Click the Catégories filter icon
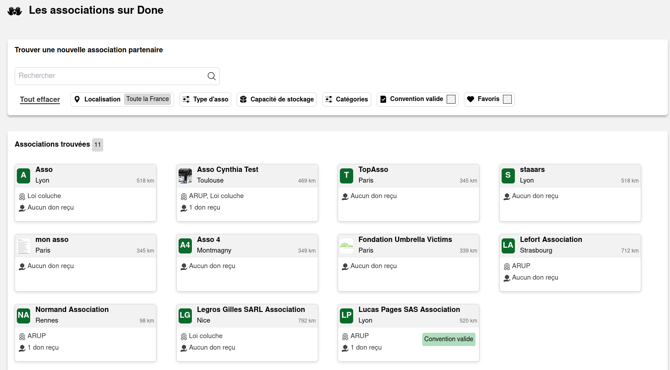Screen dimensions: 670x370 329,99
